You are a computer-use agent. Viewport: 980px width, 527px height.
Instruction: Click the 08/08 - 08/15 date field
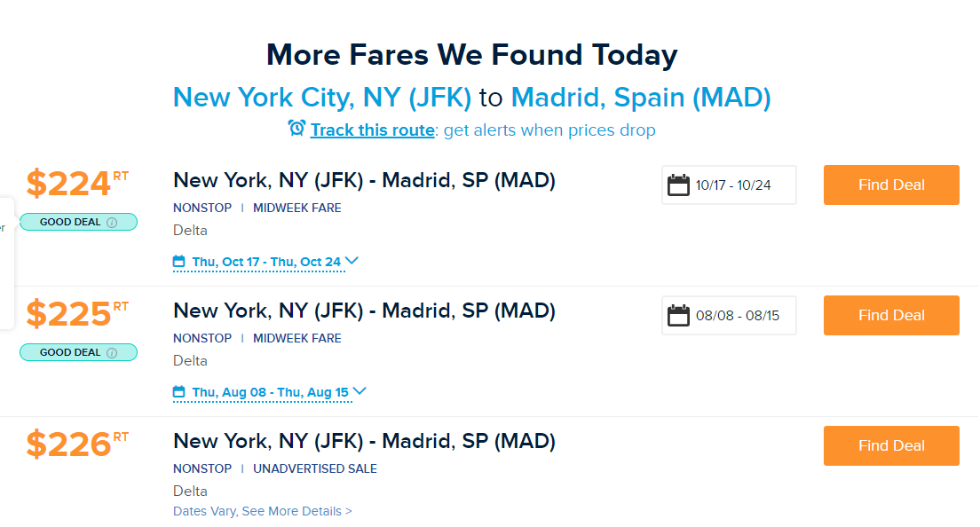pyautogui.click(x=737, y=316)
